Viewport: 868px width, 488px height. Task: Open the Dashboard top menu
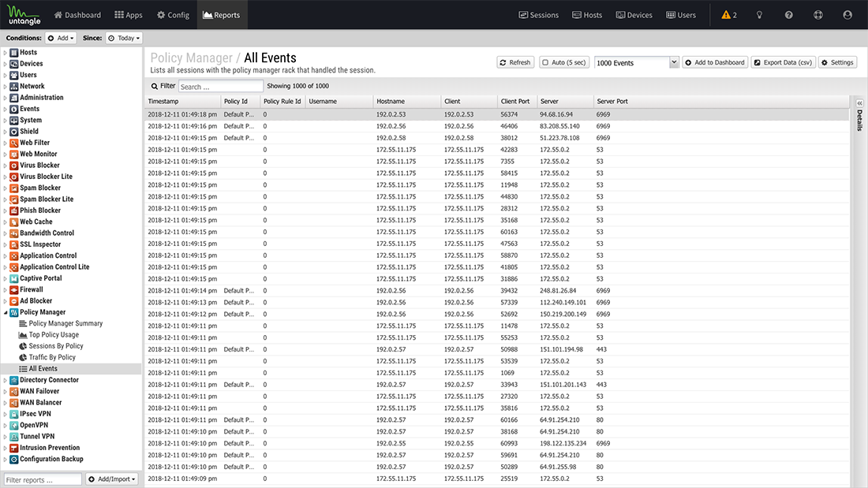(x=77, y=15)
